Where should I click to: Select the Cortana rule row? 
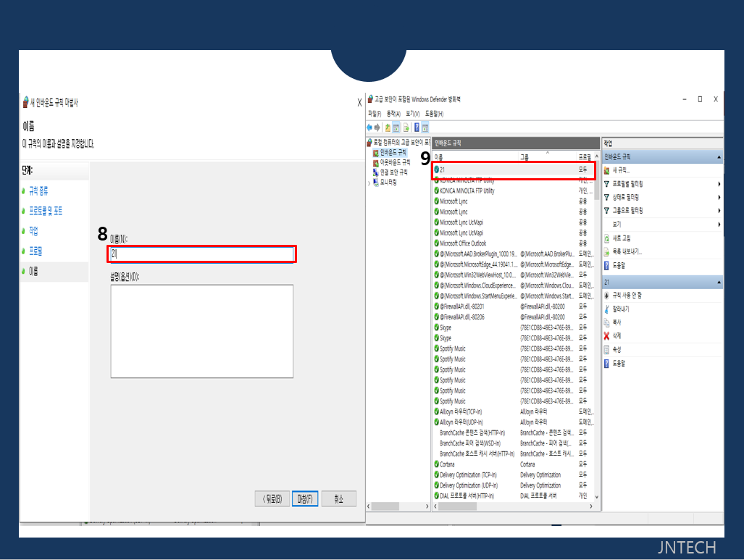click(512, 464)
